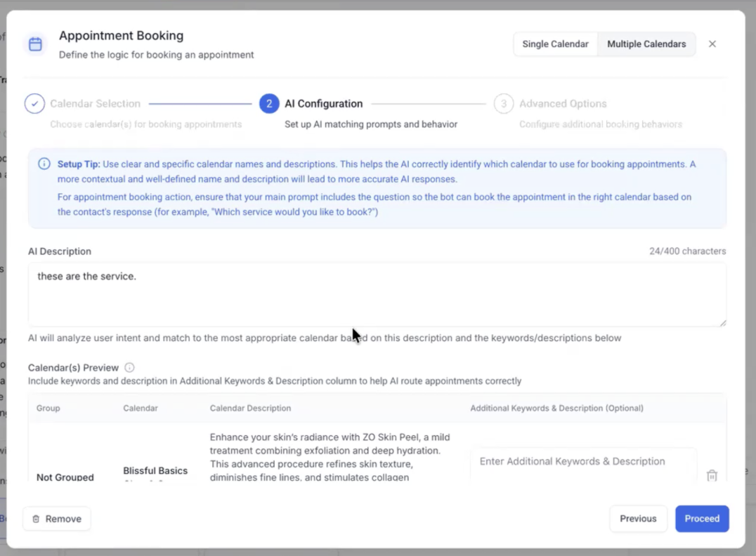Click the Appointment Booking calendar icon

click(35, 44)
